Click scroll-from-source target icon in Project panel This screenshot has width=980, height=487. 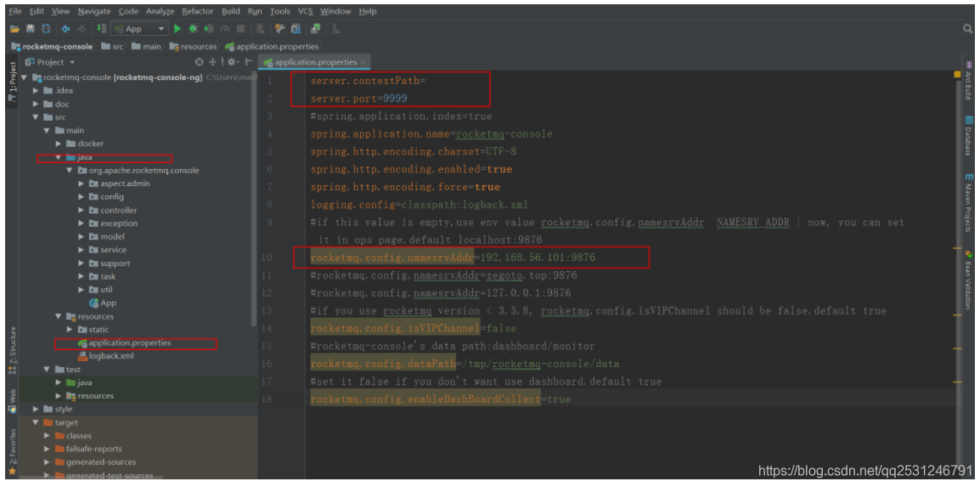[200, 62]
